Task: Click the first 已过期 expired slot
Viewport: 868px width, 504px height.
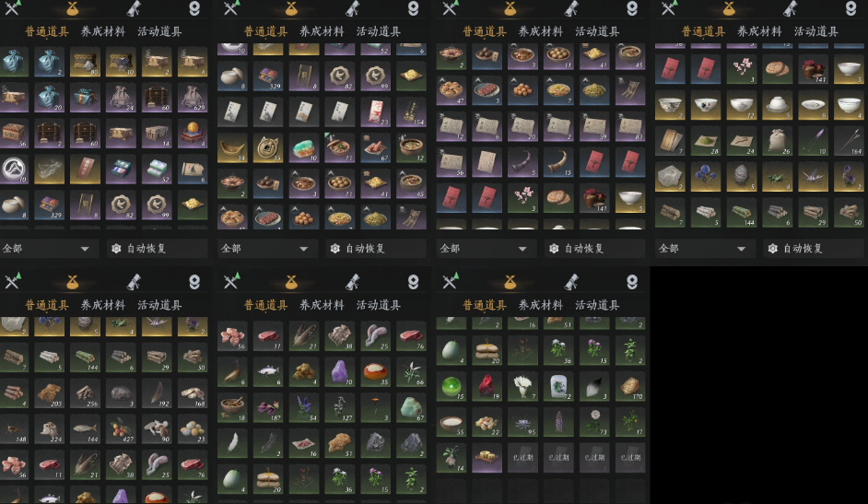Action: [522, 458]
